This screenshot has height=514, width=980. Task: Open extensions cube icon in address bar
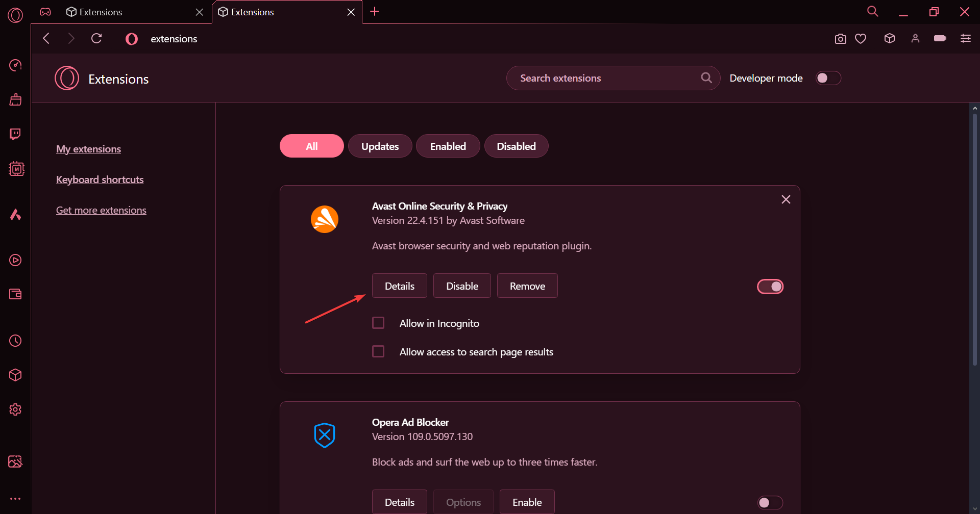pos(890,38)
